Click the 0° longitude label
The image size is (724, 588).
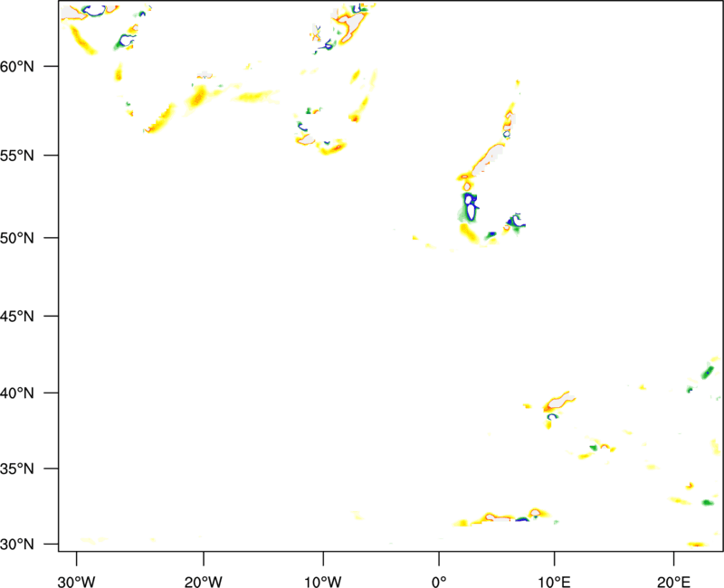439,582
